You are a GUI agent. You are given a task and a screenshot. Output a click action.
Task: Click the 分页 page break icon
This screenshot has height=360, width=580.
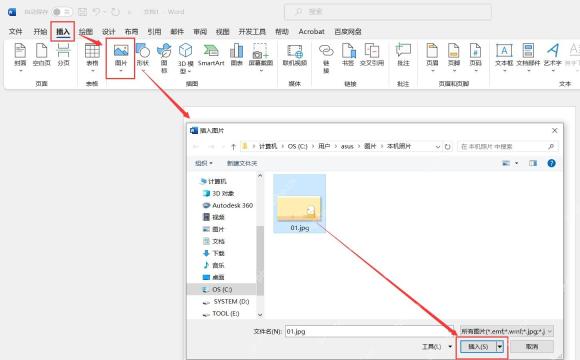click(x=63, y=55)
